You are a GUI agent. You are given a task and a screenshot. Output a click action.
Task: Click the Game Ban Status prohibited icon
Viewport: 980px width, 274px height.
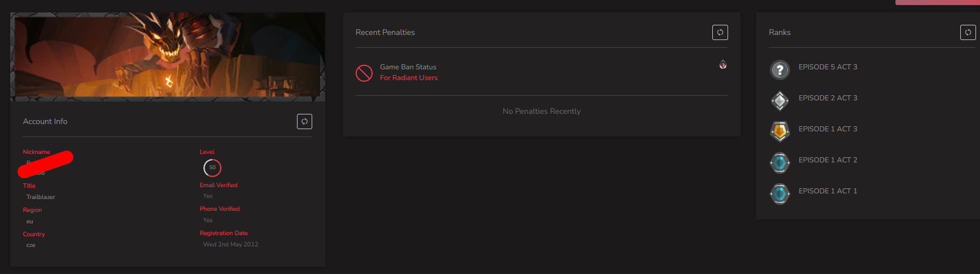[364, 73]
